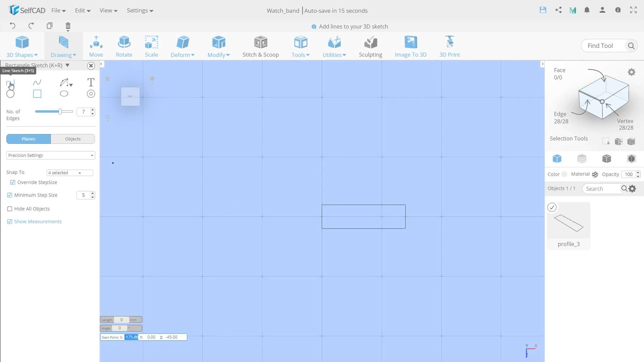Screen dimensions: 644x362
Task: Click the Share icon
Action: pos(558,10)
